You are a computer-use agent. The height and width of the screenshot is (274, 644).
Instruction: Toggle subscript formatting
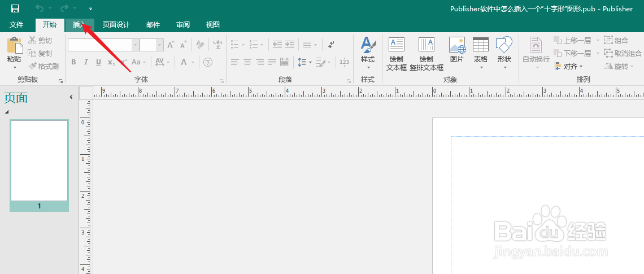click(x=111, y=63)
